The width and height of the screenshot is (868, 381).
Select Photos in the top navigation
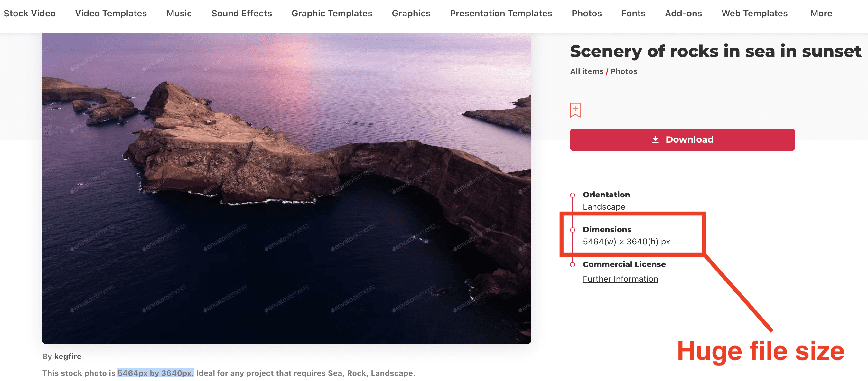tap(586, 14)
